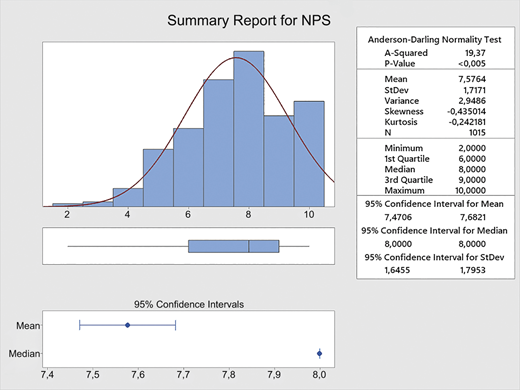Click the StDev value 1,7171
520x390 pixels.
point(474,90)
